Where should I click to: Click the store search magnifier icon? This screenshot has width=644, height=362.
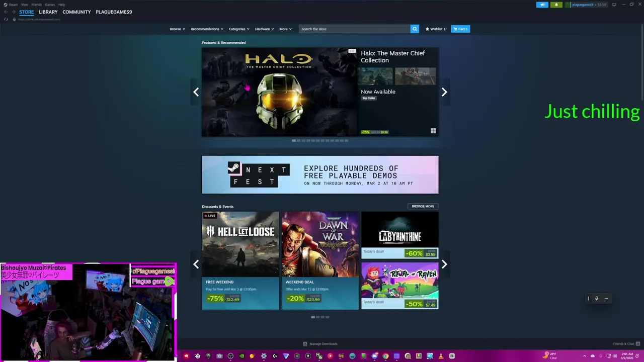point(415,29)
